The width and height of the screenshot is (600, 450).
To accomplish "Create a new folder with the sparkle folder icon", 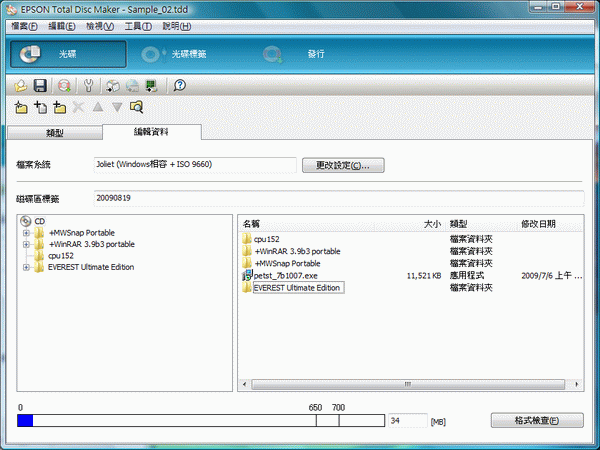I will tap(21, 108).
